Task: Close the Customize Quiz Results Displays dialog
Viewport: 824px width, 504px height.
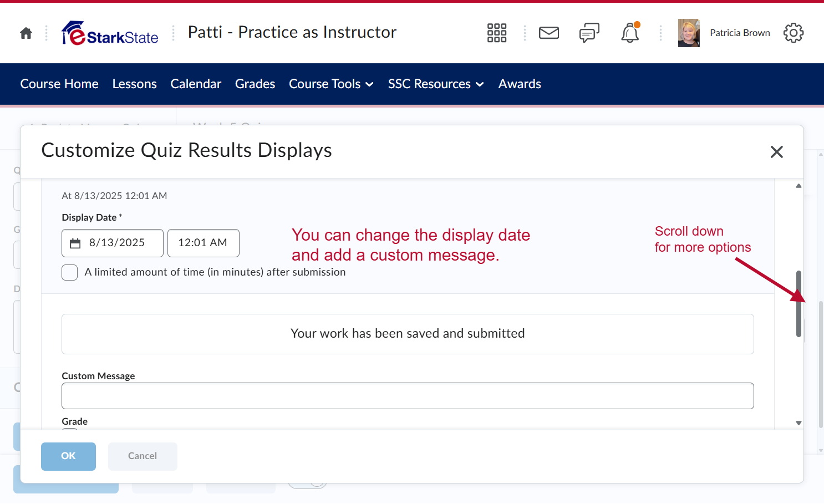Action: (x=777, y=152)
